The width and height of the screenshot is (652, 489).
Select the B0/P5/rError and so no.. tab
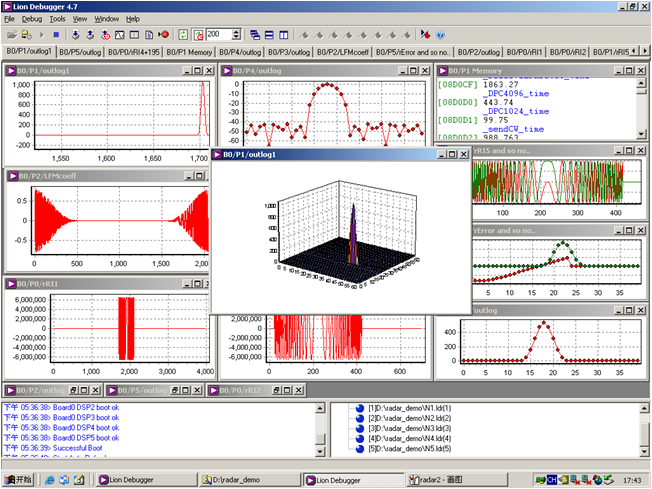[412, 52]
